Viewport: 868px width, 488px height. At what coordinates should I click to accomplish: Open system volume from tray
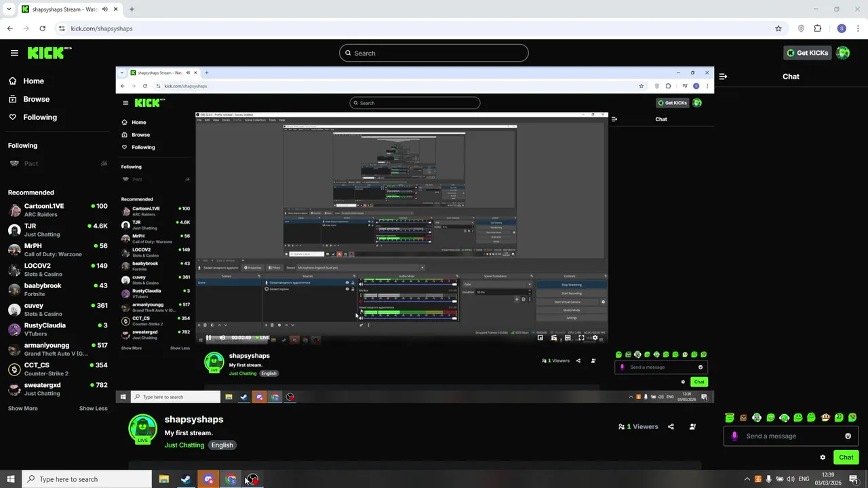click(x=791, y=479)
